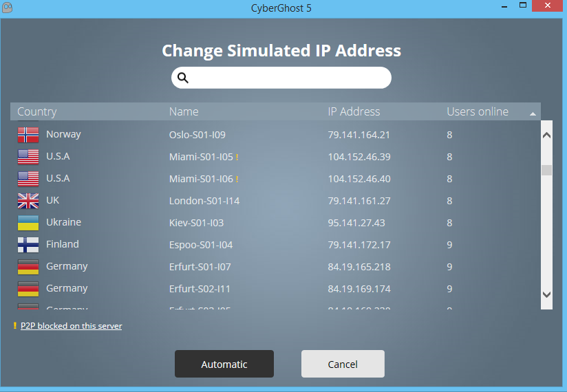567x392 pixels.
Task: Click the Germany label in Erfurt-S01-I07 row
Action: [x=67, y=267]
